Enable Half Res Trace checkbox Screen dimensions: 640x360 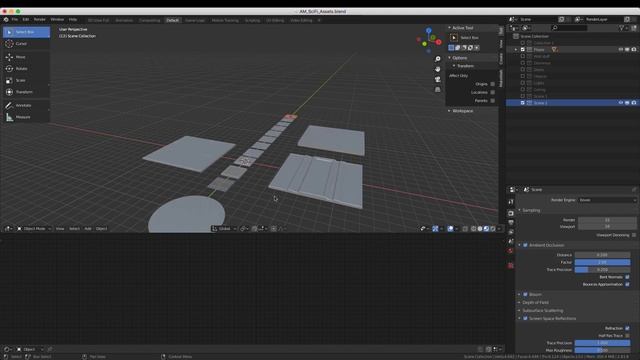coord(627,336)
